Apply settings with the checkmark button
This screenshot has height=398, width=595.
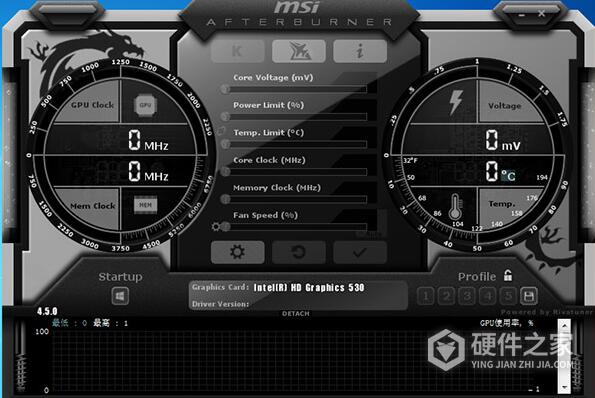click(x=360, y=252)
